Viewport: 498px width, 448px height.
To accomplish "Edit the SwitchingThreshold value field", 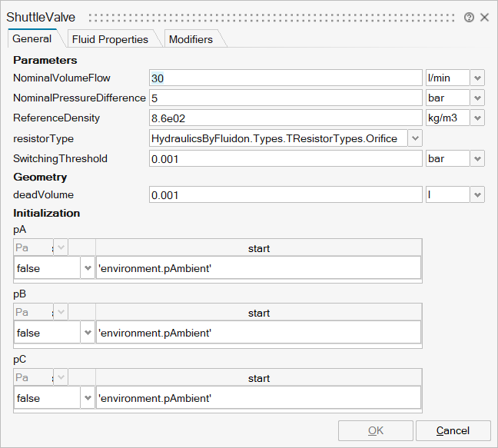I will coord(285,158).
